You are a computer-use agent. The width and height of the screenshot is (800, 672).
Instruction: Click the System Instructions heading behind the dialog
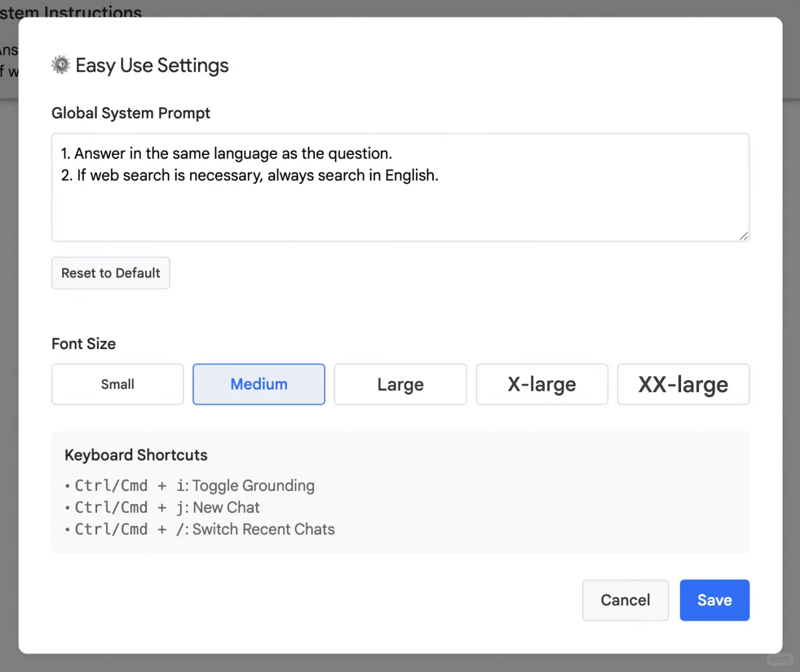(70, 11)
